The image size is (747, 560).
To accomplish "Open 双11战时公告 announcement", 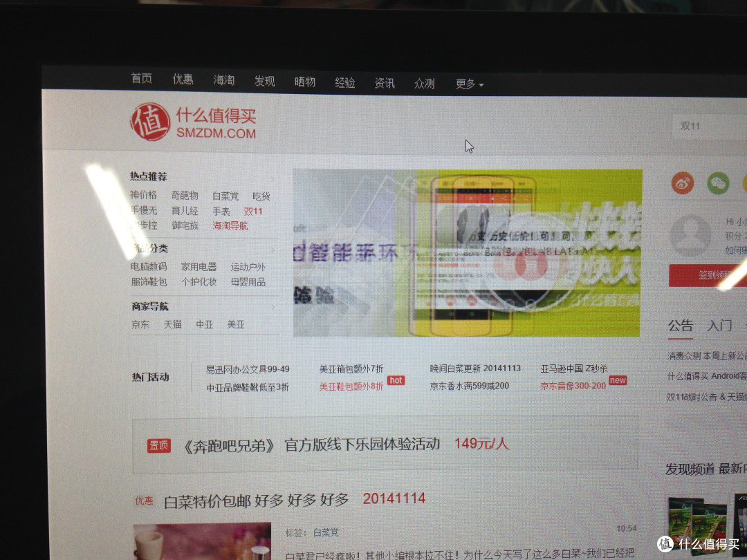I will click(706, 397).
